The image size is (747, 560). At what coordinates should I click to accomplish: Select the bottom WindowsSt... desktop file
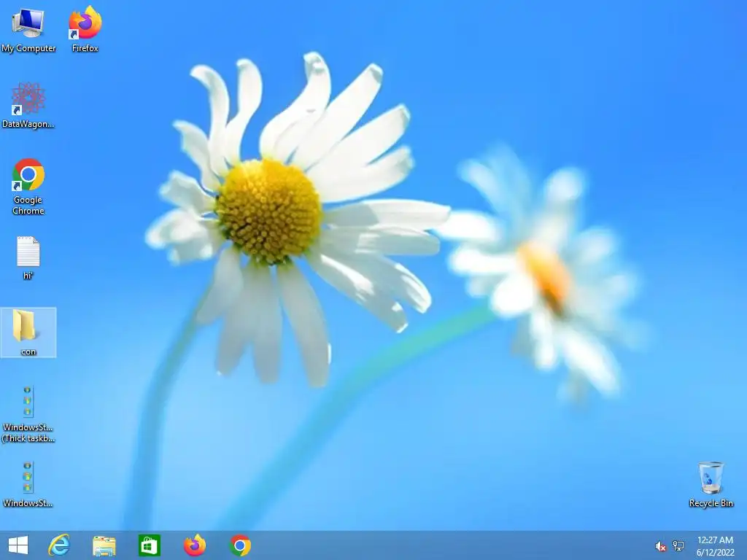pyautogui.click(x=28, y=484)
